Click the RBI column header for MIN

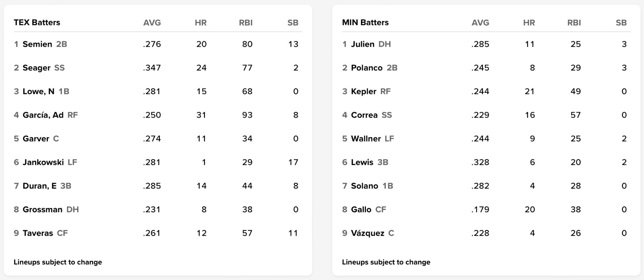(x=574, y=23)
